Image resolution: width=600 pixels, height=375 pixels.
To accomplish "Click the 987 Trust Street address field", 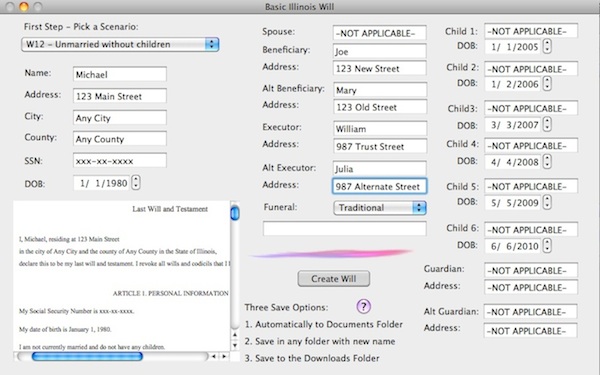I will pos(380,147).
